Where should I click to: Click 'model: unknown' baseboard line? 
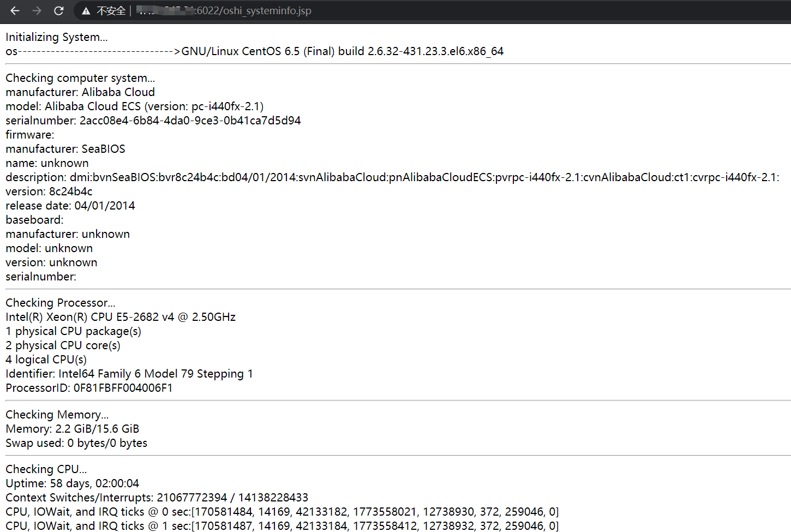(49, 248)
